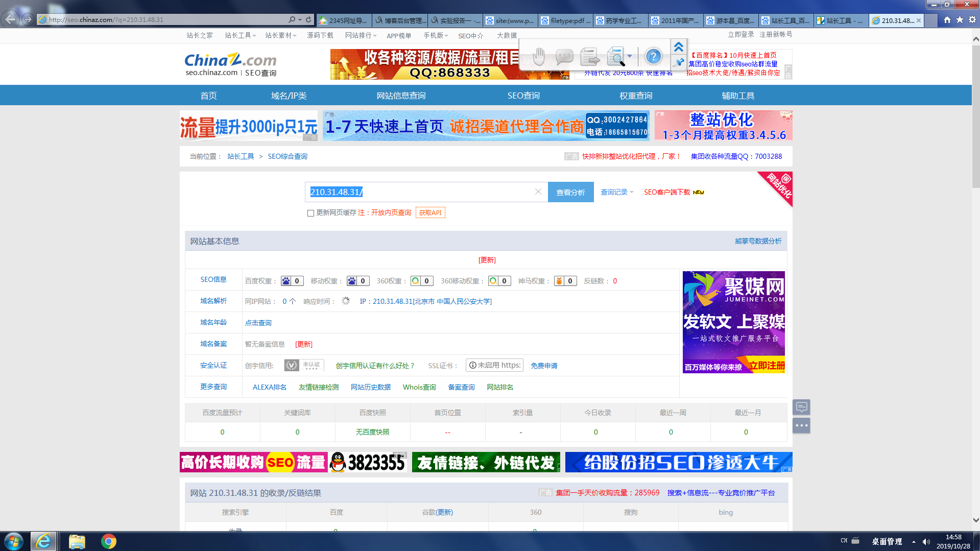Click 免费申请 for SSL certificate

(x=544, y=366)
